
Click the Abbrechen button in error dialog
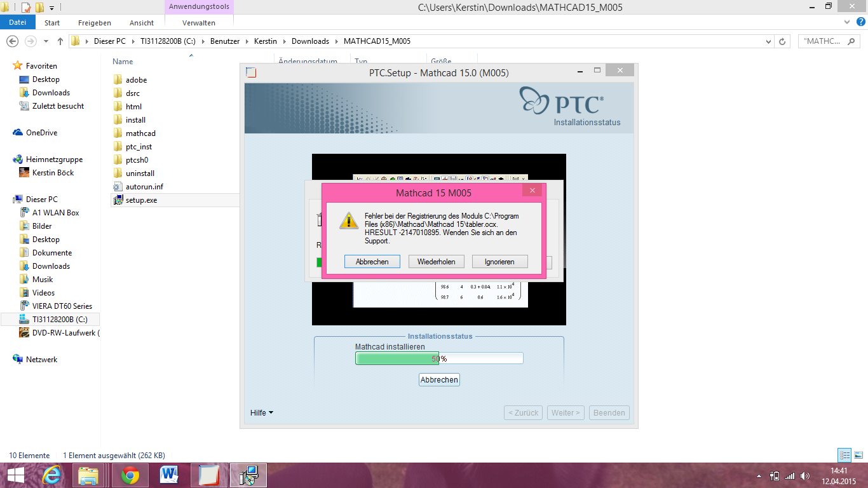[372, 262]
